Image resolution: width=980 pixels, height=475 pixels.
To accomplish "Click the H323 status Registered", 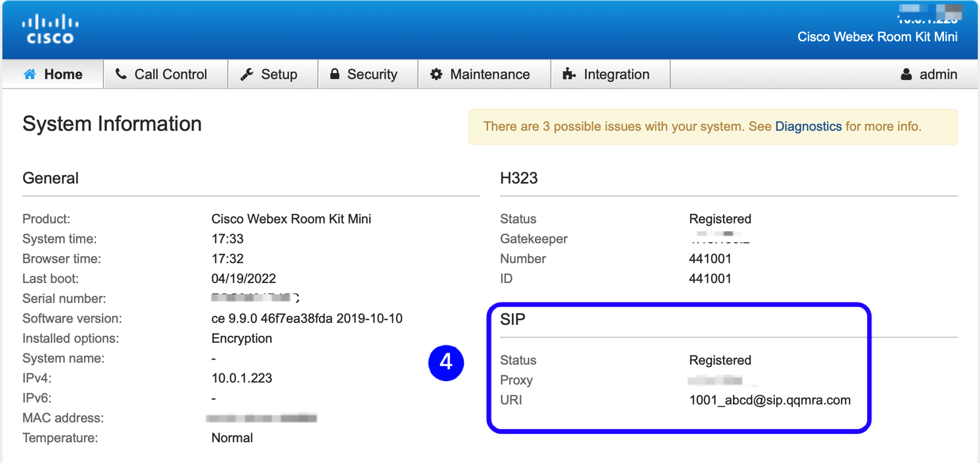I will [720, 219].
